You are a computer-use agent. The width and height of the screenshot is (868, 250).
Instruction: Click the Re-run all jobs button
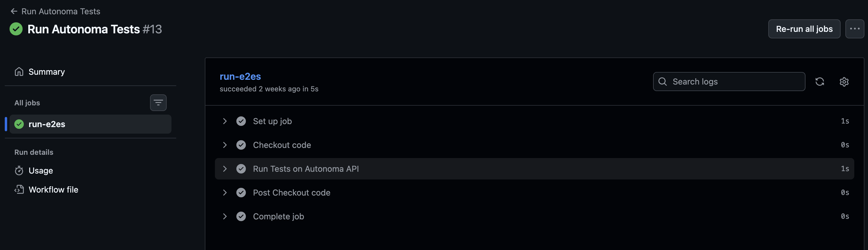804,29
